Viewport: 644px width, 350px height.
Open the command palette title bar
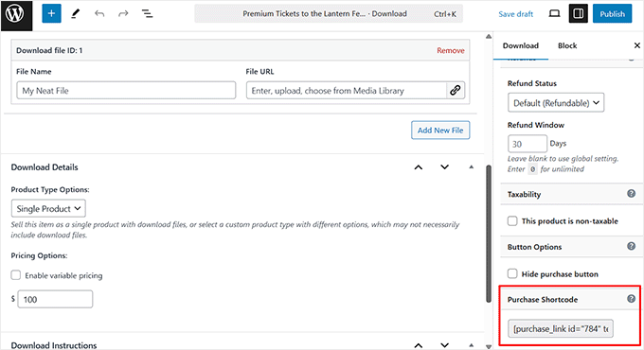point(329,14)
